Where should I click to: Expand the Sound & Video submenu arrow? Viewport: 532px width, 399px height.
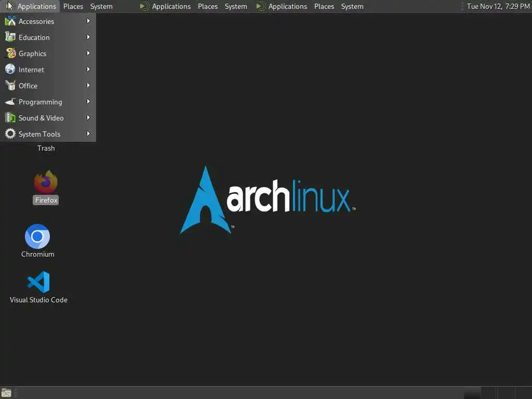point(88,118)
